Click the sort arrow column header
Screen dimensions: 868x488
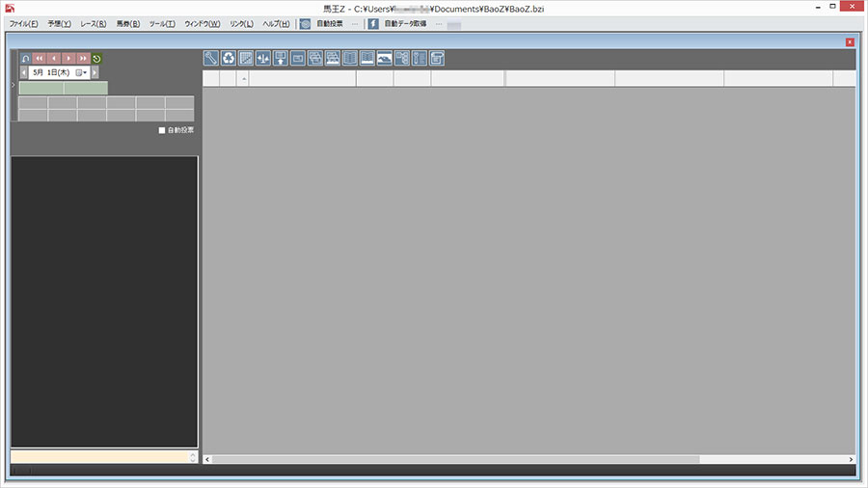[243, 78]
